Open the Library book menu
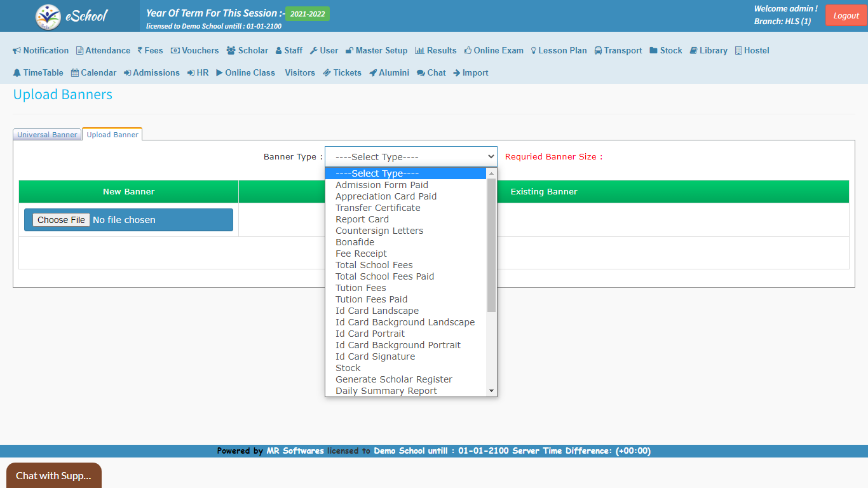The height and width of the screenshot is (488, 868). point(709,51)
